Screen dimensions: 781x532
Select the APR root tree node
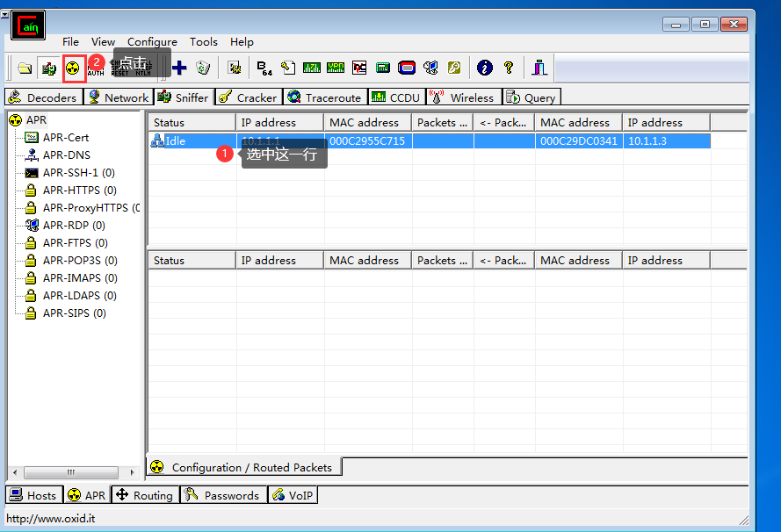coord(36,120)
